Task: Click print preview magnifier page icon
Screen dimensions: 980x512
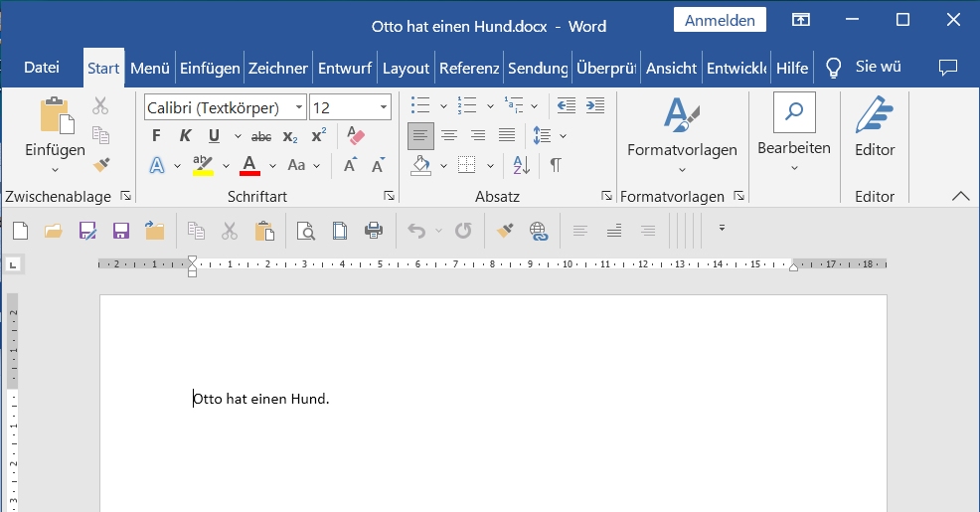Action: pyautogui.click(x=305, y=231)
